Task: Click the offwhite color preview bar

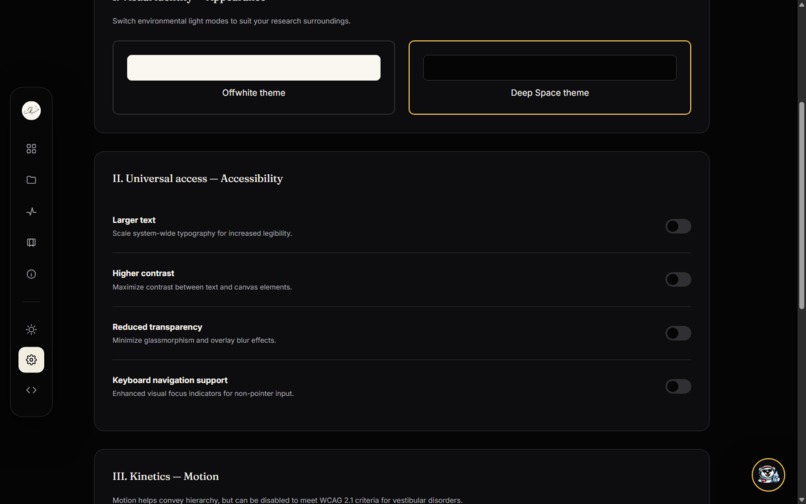Action: point(253,67)
